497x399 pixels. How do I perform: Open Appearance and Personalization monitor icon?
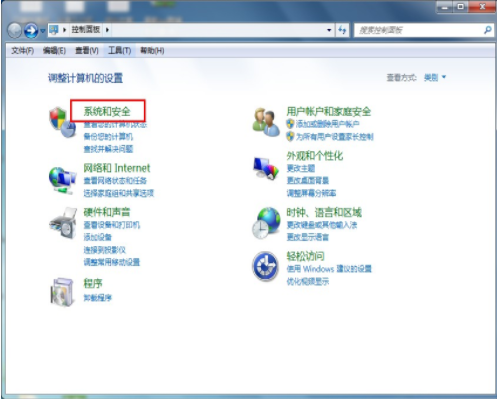pos(266,168)
